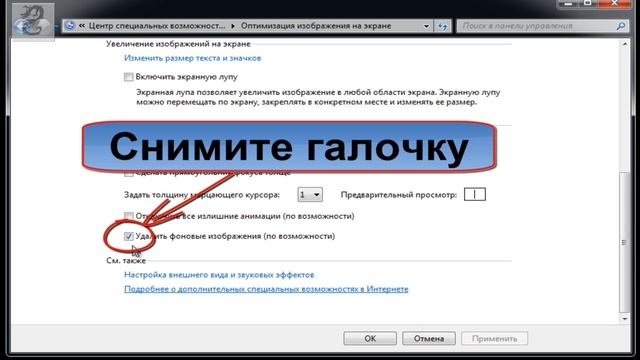Viewport: 640px width, 360px height.
Task: Expand the address bar history dropdown arrow
Action: pos(426,26)
